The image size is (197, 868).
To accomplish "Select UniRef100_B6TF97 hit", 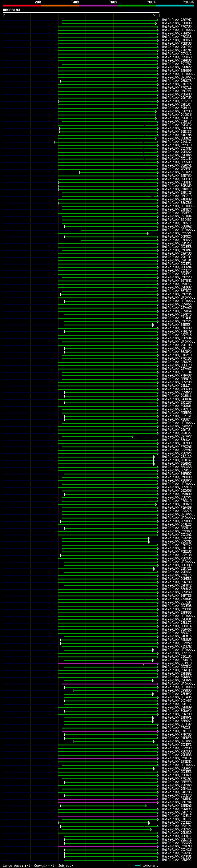I will click(177, 724).
